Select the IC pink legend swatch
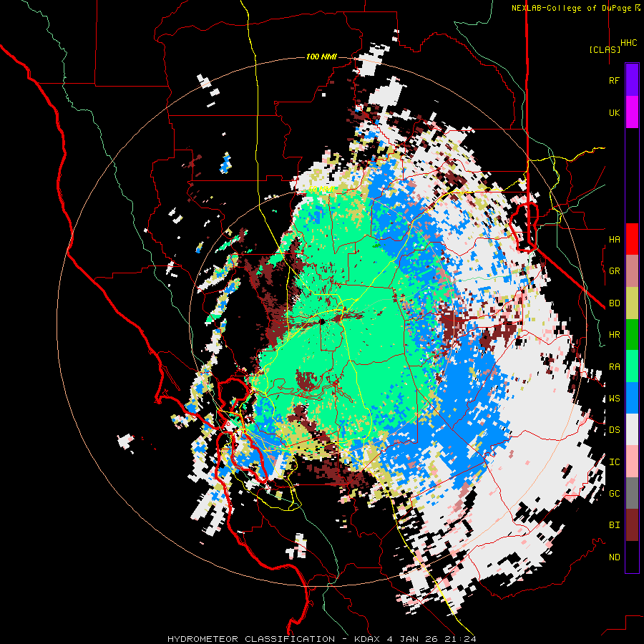Image resolution: width=644 pixels, height=644 pixels. click(632, 462)
